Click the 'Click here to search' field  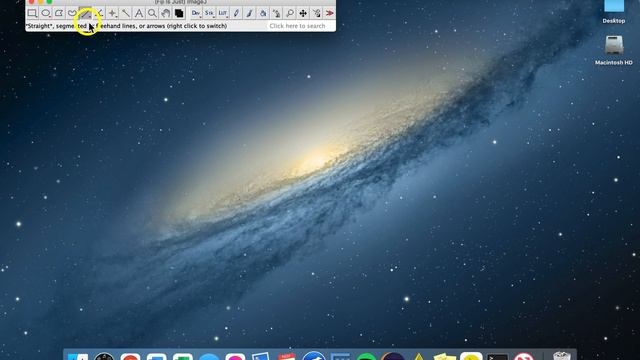300,26
